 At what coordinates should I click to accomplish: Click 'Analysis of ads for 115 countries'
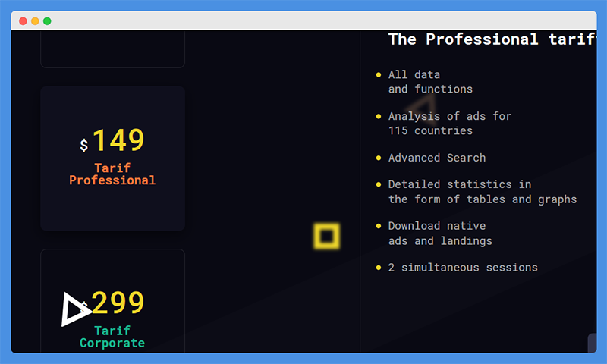click(x=450, y=124)
